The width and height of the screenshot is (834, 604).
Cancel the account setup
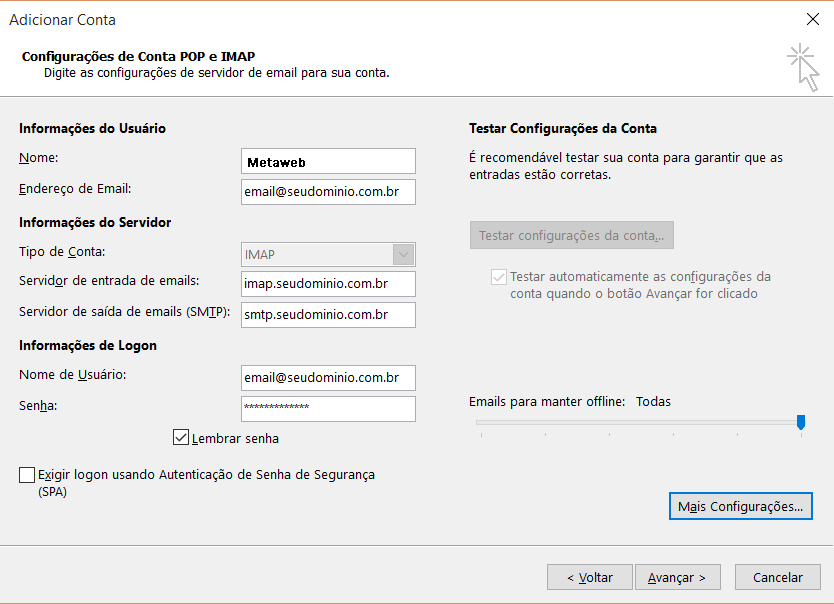click(778, 577)
